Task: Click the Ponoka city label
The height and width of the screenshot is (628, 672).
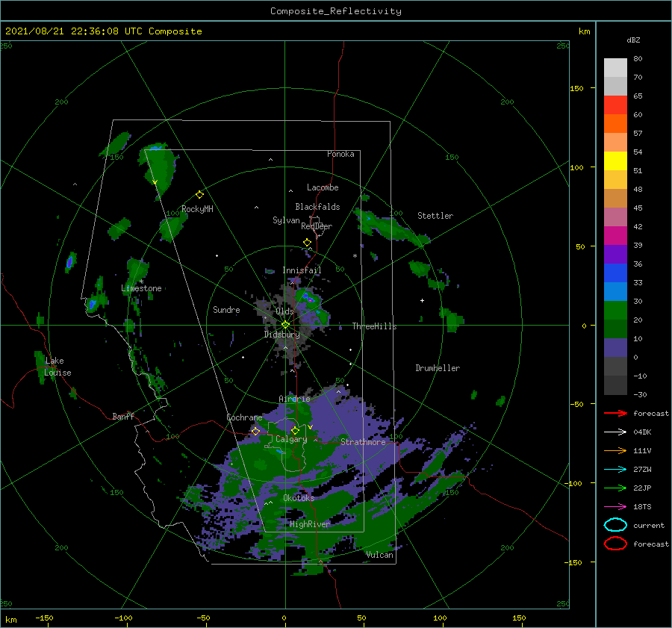Action: point(340,154)
